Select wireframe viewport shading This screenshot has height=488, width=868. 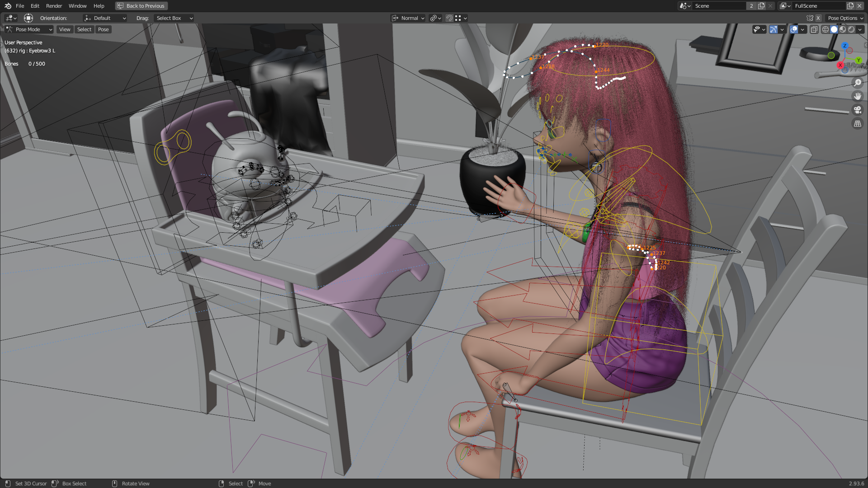pos(826,29)
